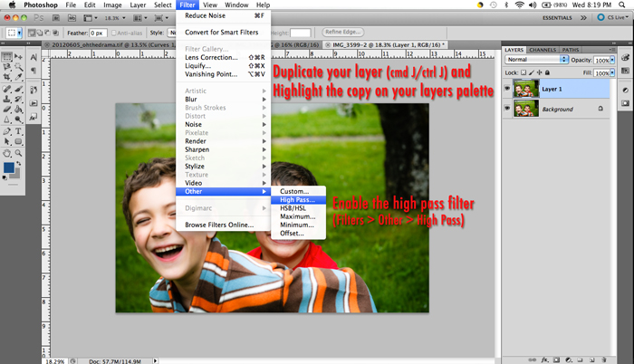
Task: Hide the Background layer eye icon
Action: 507,109
